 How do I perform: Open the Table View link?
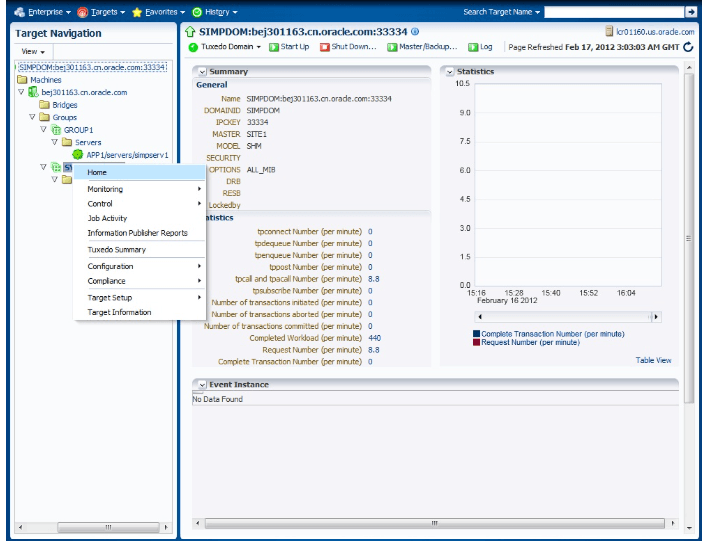click(x=653, y=360)
